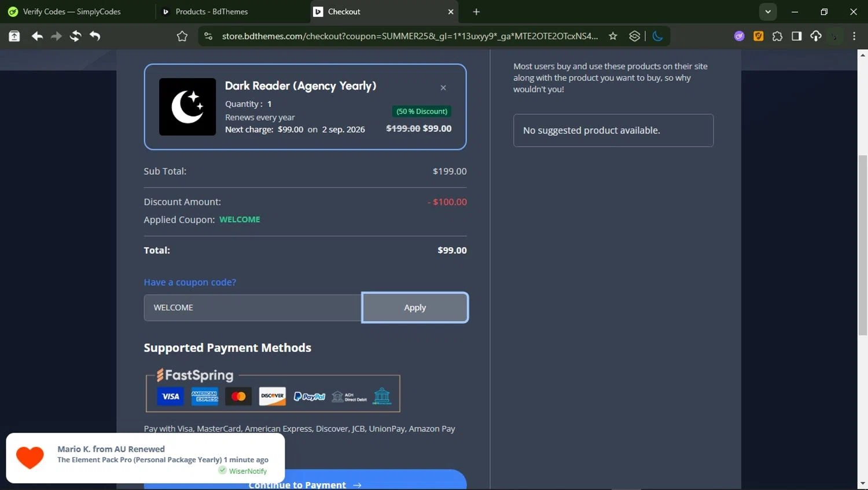Viewport: 868px width, 490px height.
Task: Click the Mastercard icon
Action: 238,396
